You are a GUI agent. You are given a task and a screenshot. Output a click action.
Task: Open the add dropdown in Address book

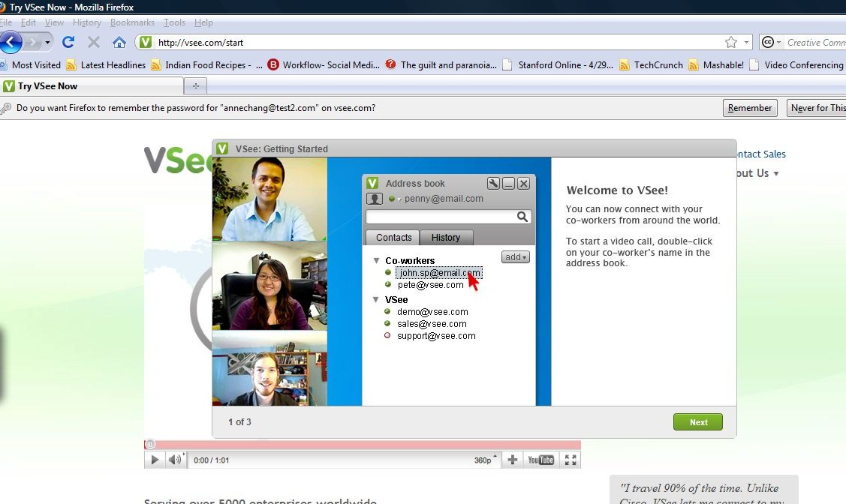tap(516, 257)
